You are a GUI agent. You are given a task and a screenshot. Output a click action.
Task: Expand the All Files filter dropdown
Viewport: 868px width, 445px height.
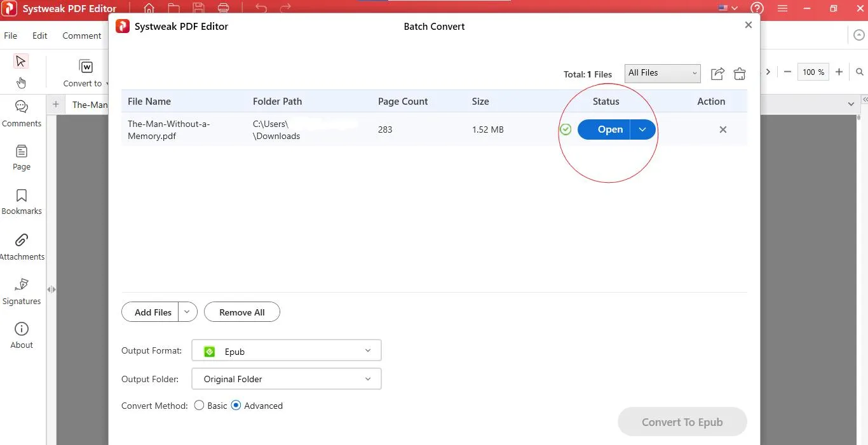pos(662,73)
